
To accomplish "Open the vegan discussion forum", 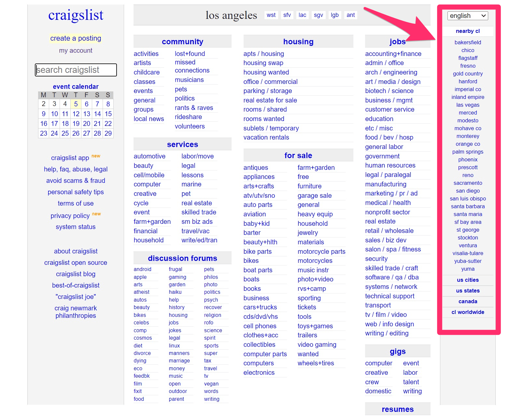I will point(211,384).
